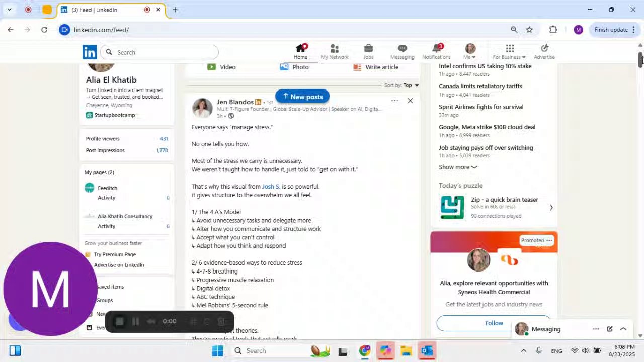Reload the LinkedIn page
The image size is (644, 362).
(44, 30)
